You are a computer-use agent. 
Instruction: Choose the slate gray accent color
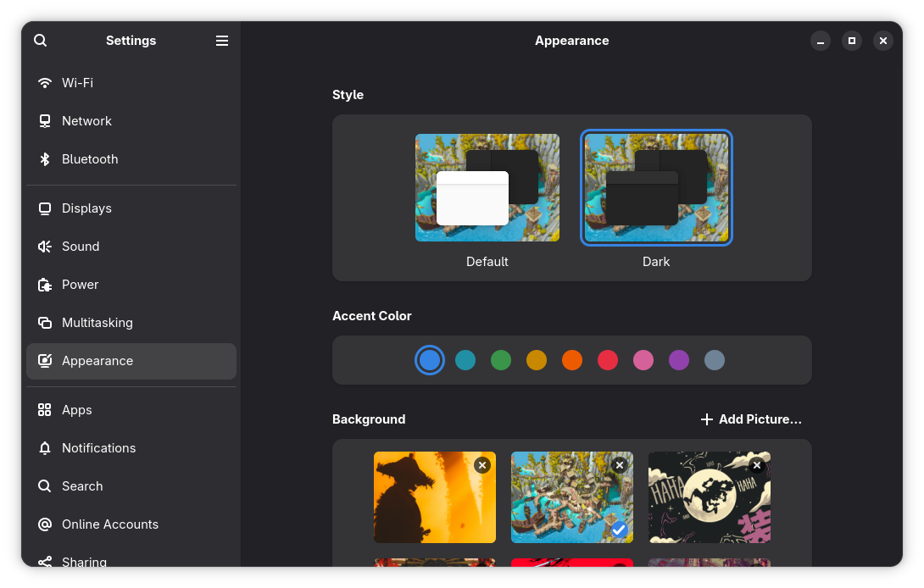[715, 360]
